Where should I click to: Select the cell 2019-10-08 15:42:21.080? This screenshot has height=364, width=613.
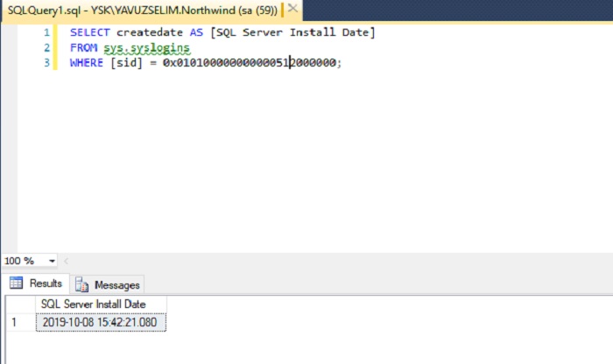point(101,322)
